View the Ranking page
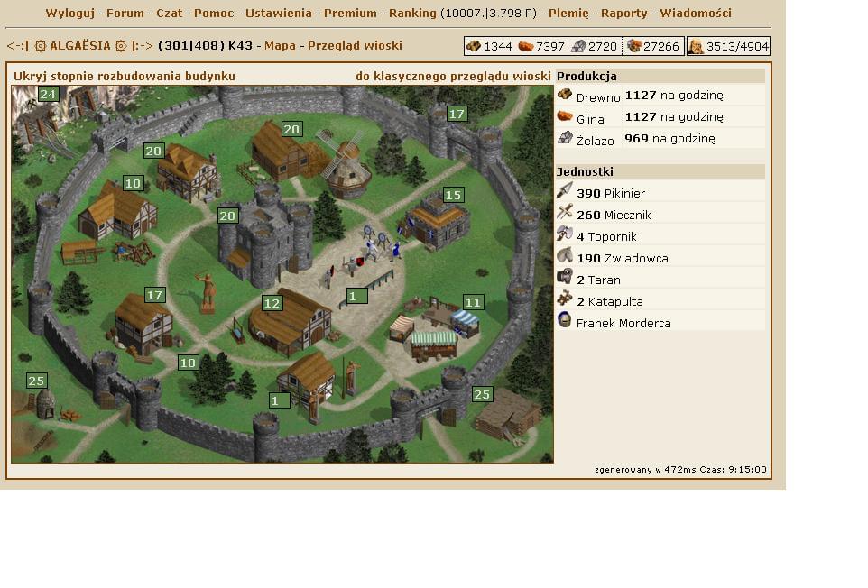Image resolution: width=868 pixels, height=588 pixels. pyautogui.click(x=412, y=13)
